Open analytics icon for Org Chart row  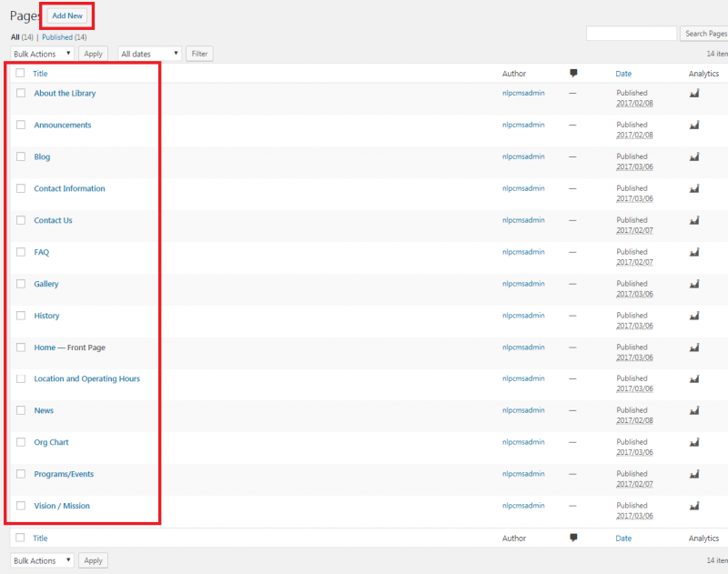click(x=694, y=443)
